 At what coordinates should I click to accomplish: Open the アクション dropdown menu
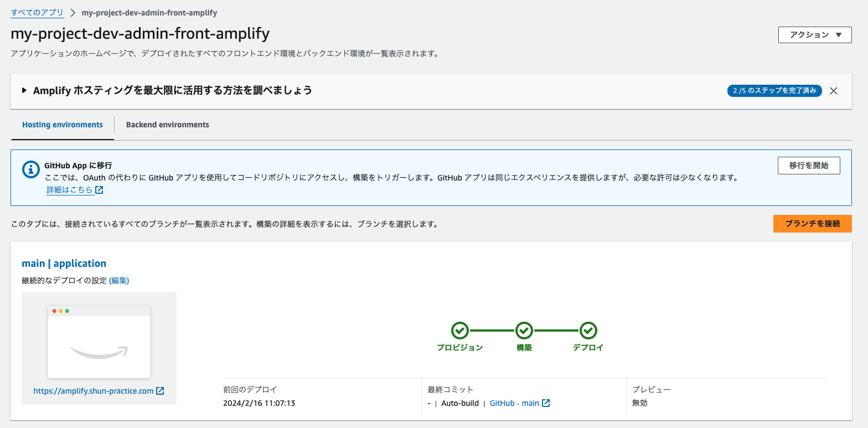(x=815, y=35)
